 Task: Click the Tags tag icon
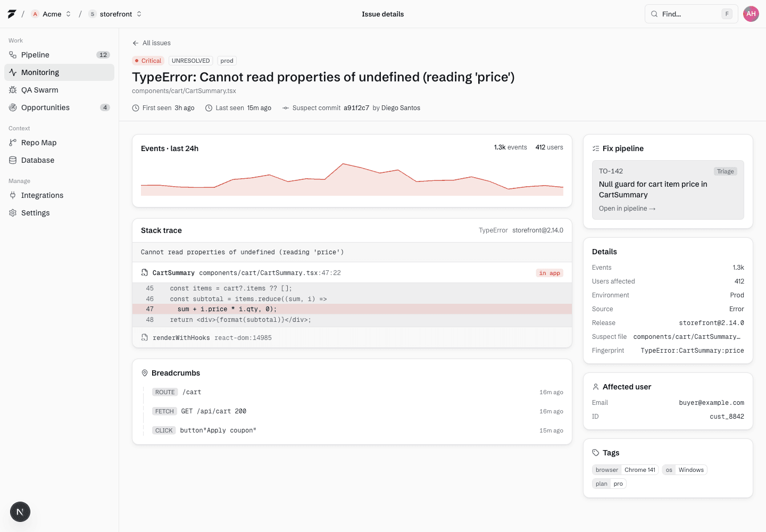point(596,453)
